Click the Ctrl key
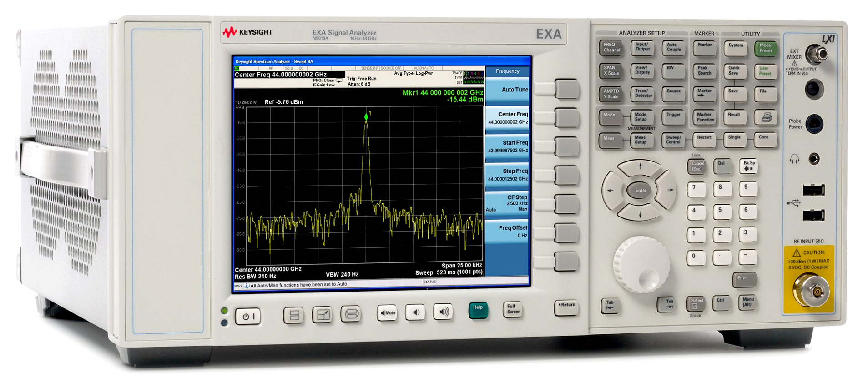This screenshot has width=868, height=383. 722,303
